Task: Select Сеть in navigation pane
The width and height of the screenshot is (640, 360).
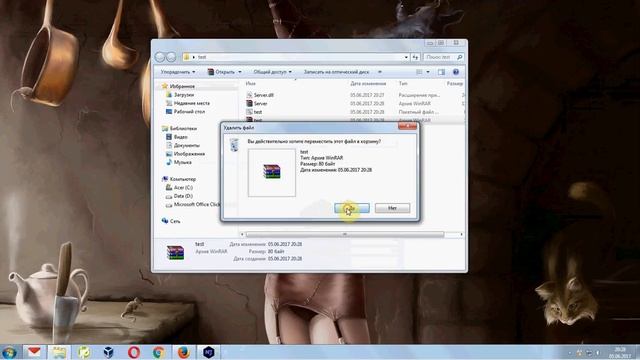Action: click(175, 221)
